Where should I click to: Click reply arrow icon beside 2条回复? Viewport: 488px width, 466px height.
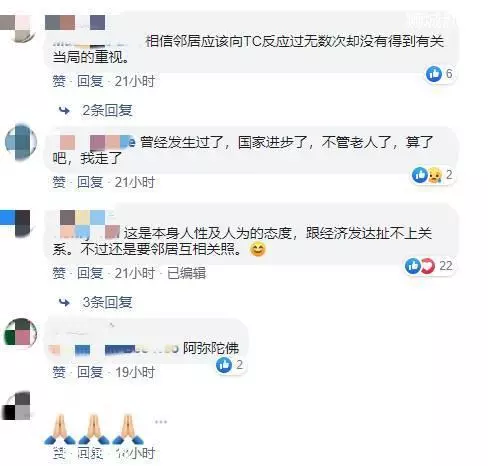coord(64,110)
